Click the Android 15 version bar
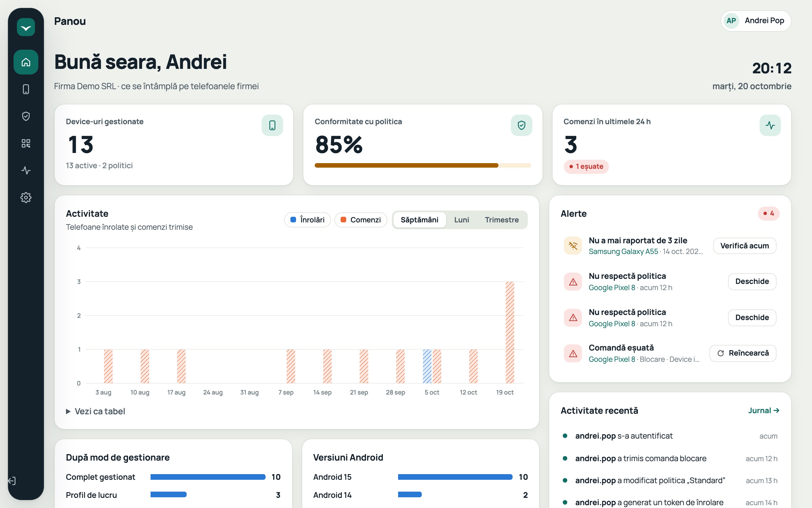The image size is (812, 508). [455, 477]
